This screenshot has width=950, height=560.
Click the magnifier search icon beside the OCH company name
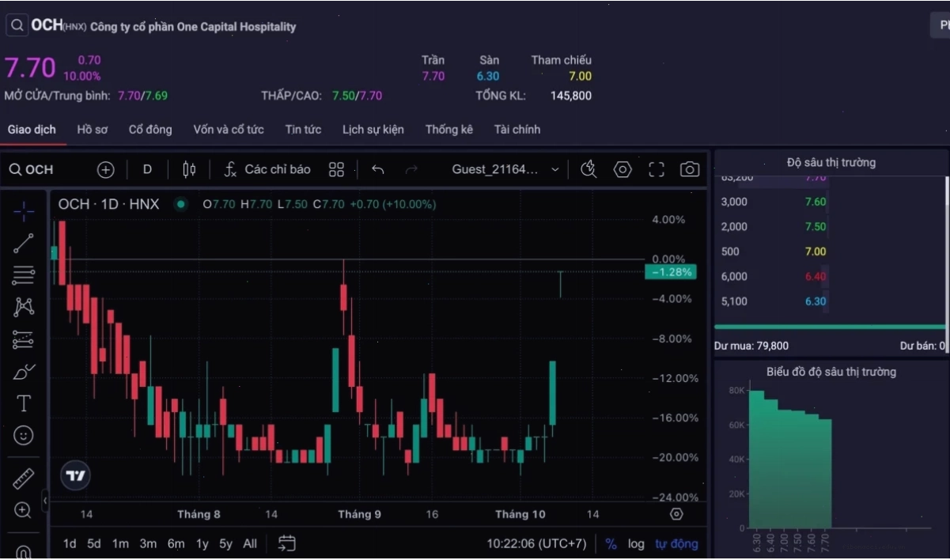pyautogui.click(x=17, y=25)
